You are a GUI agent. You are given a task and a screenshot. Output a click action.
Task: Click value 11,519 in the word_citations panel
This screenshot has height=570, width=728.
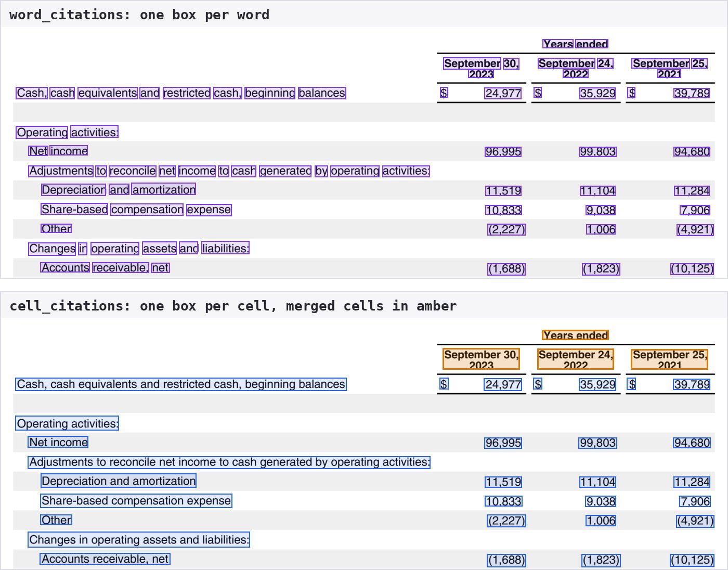503,191
